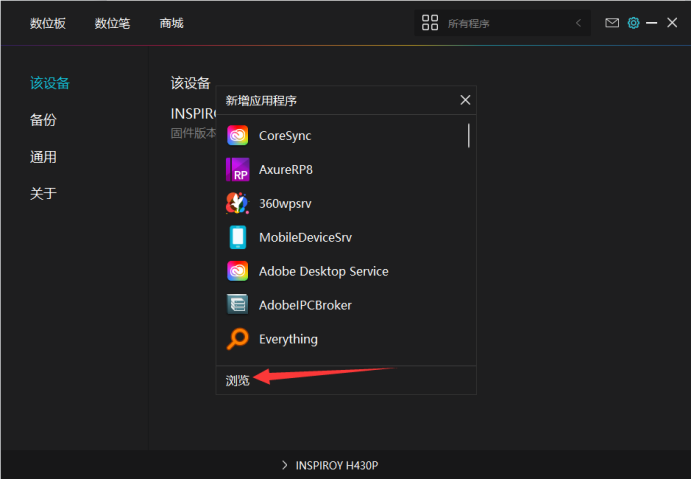Click the AdobeIPCBroker icon

237,305
